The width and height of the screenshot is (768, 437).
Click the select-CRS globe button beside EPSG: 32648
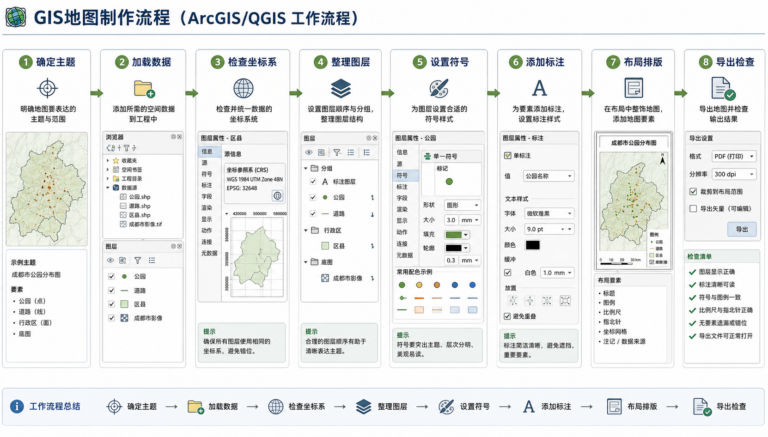pyautogui.click(x=277, y=196)
